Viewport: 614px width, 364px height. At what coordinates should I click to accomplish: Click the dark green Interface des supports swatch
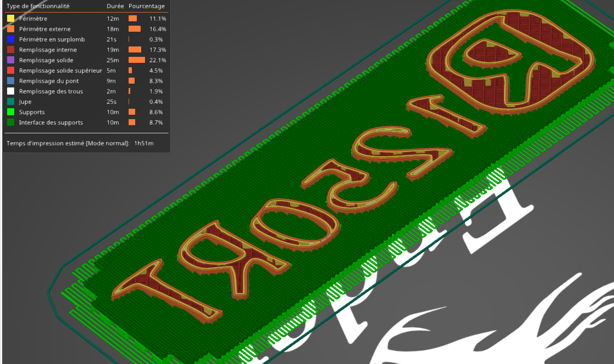pos(10,122)
